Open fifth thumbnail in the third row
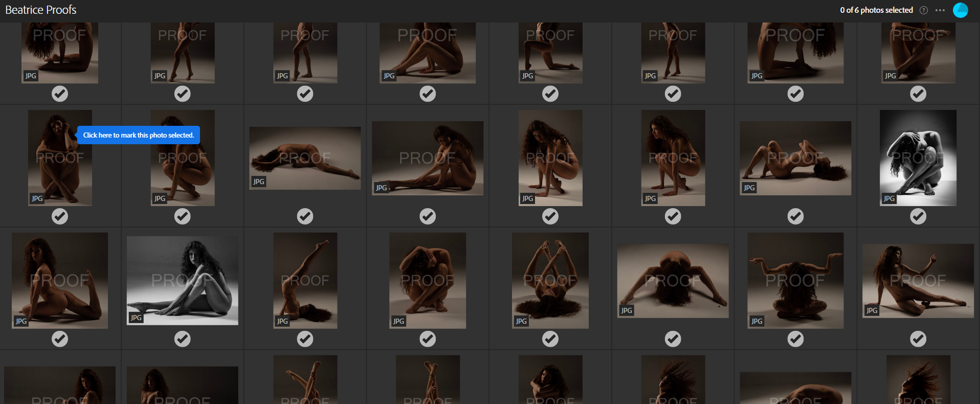This screenshot has width=980, height=404. click(550, 281)
